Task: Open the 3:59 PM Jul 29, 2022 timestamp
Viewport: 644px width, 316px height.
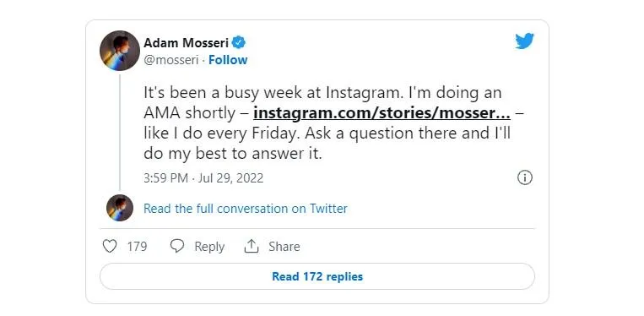Action: pos(203,178)
